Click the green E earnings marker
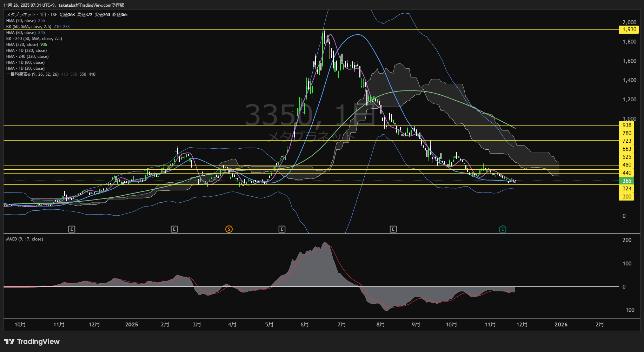The width and height of the screenshot is (644, 352). tap(503, 229)
